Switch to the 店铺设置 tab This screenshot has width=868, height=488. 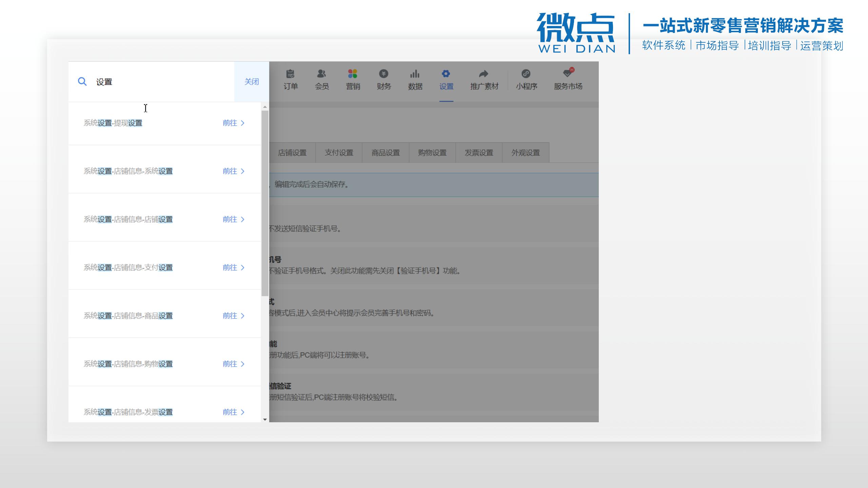click(292, 152)
